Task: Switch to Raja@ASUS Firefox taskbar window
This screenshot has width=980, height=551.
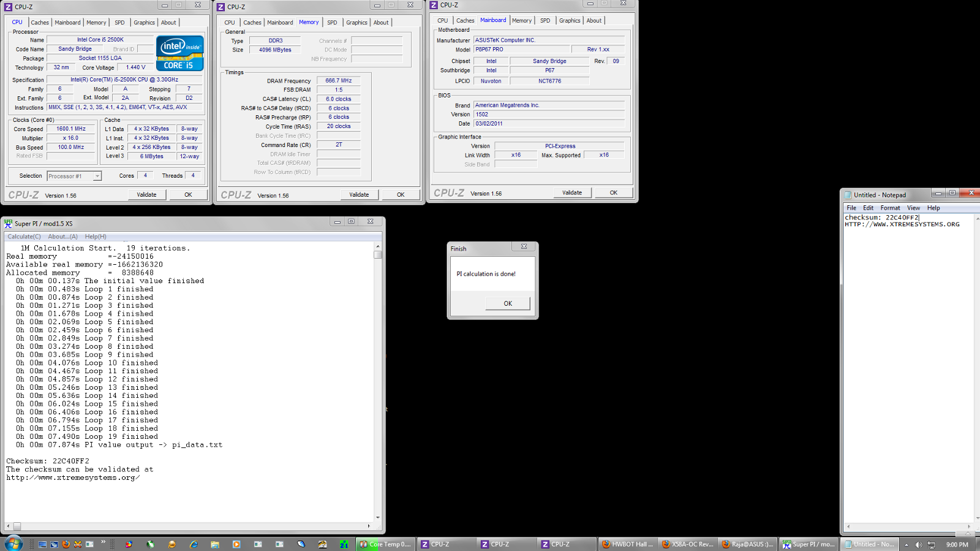Action: [747, 544]
